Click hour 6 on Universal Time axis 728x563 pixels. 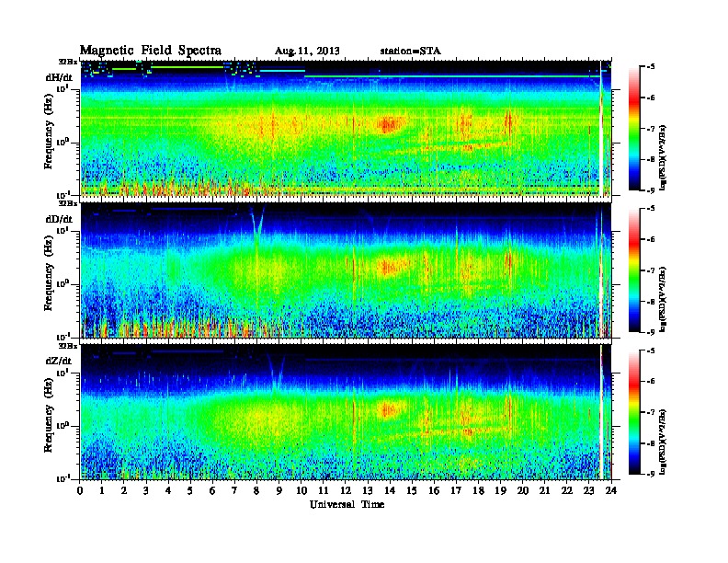[212, 490]
